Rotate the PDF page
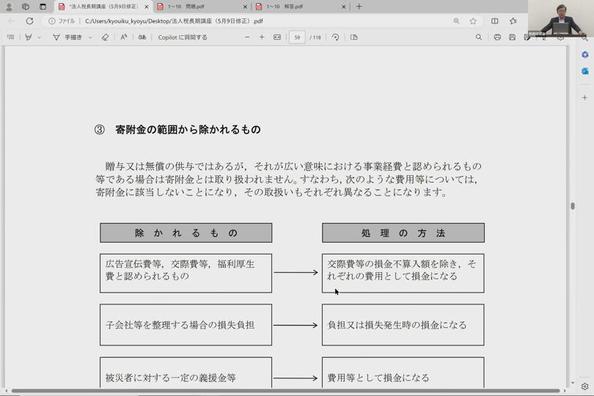Viewport: 594px width, 396px height. 335,37
